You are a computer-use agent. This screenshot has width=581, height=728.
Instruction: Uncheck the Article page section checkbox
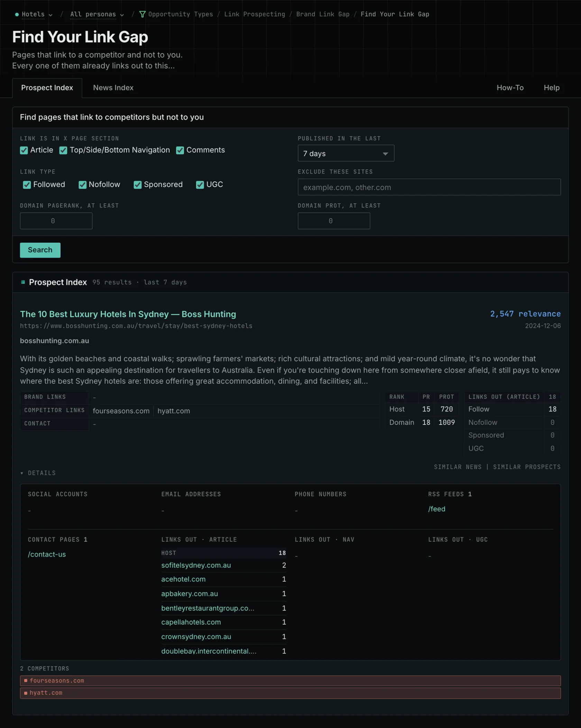pos(24,150)
